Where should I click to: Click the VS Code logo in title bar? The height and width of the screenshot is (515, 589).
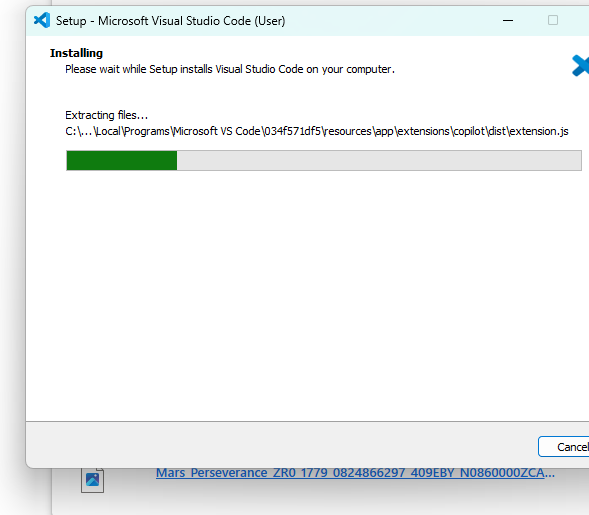42,20
